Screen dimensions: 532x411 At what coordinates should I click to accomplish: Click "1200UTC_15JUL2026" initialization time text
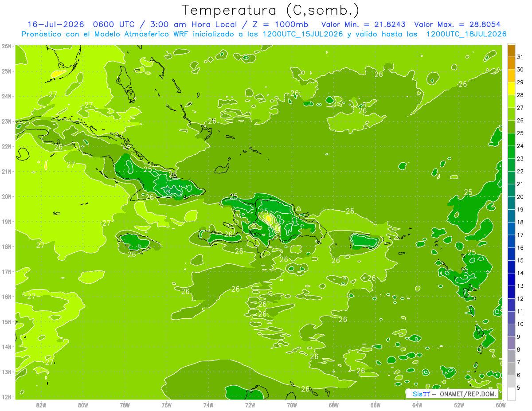[x=302, y=34]
